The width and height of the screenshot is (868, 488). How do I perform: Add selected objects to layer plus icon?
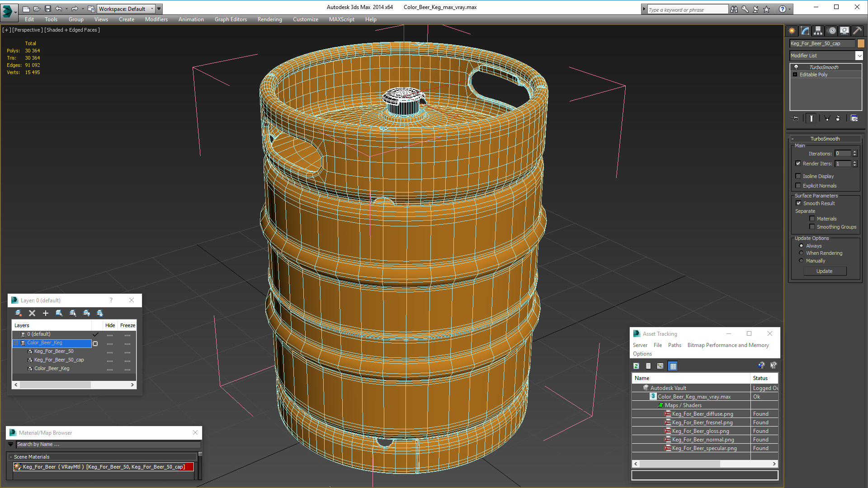click(x=46, y=313)
